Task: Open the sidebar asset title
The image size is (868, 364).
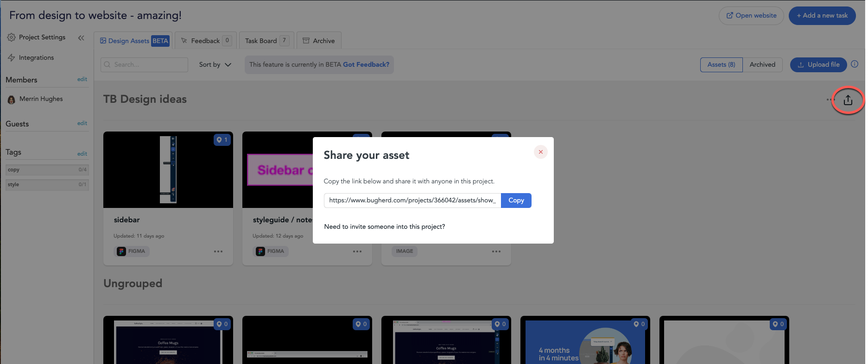Action: click(x=127, y=220)
